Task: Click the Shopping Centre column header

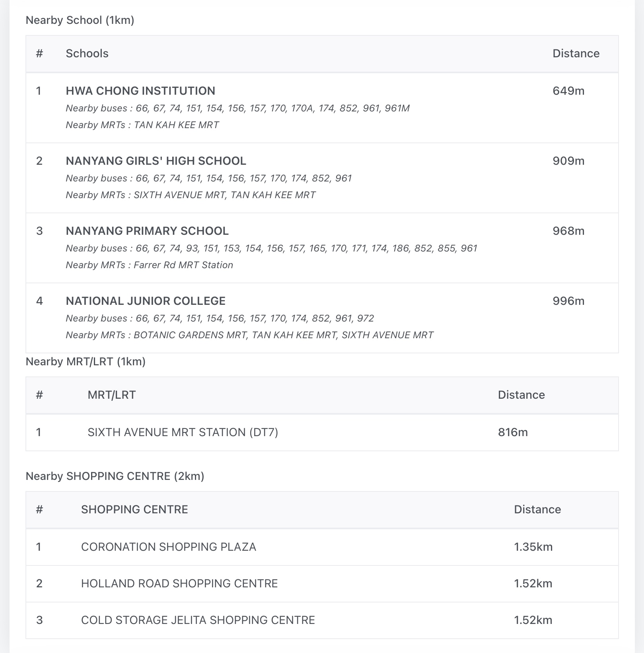Action: click(x=134, y=509)
